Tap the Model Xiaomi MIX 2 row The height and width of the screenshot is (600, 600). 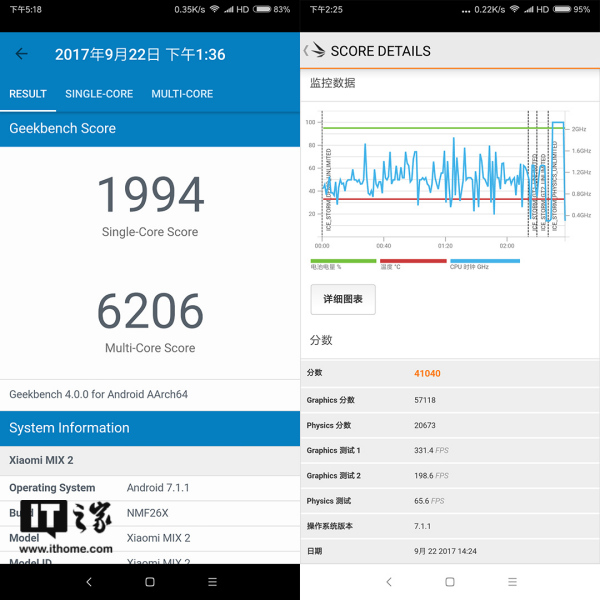pos(150,538)
